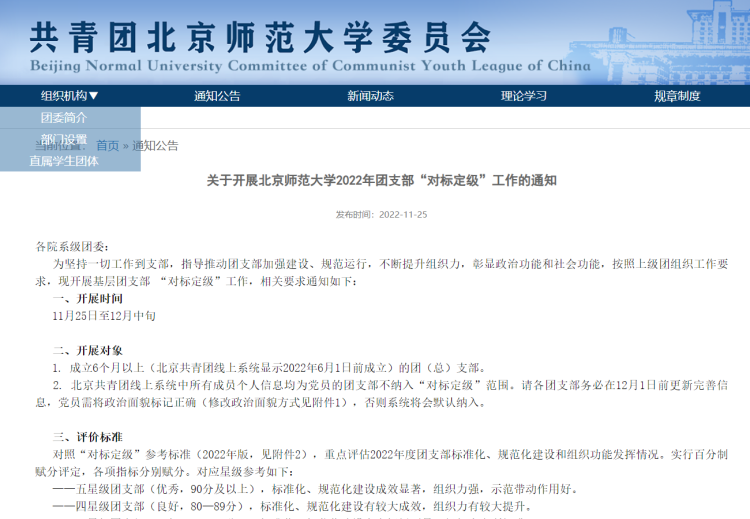The image size is (750, 519).
Task: Open 直属学生团体 from the dropdown submenu
Action: tap(64, 160)
